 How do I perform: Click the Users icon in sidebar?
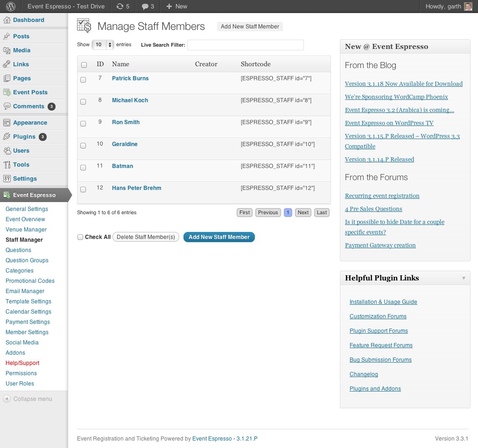click(x=7, y=151)
